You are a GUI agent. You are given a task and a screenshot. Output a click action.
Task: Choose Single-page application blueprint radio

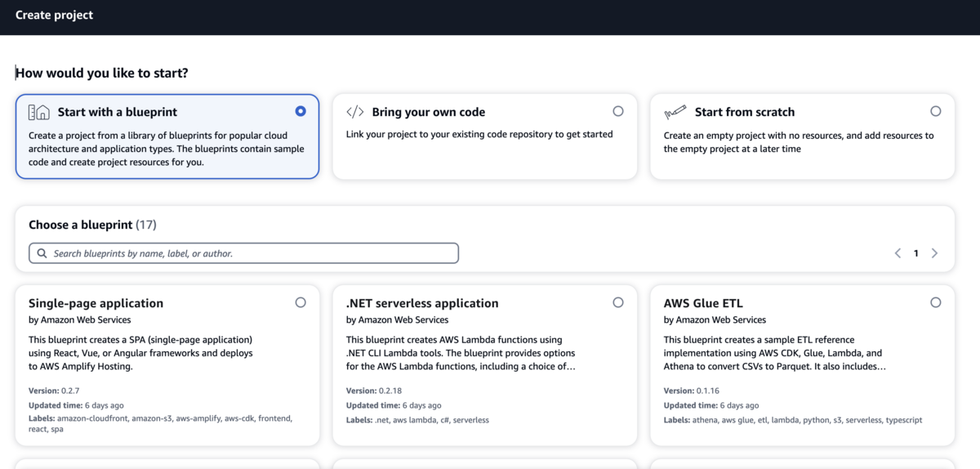[301, 302]
